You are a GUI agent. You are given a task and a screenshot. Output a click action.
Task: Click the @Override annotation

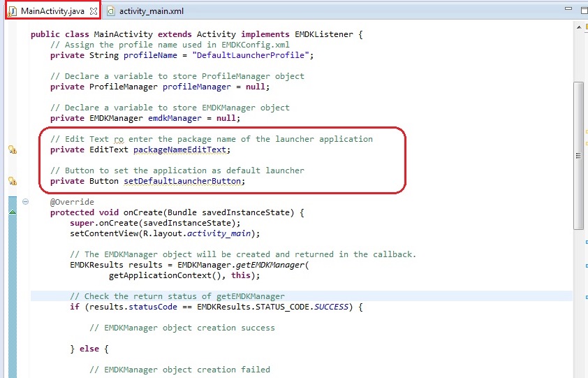(x=72, y=202)
